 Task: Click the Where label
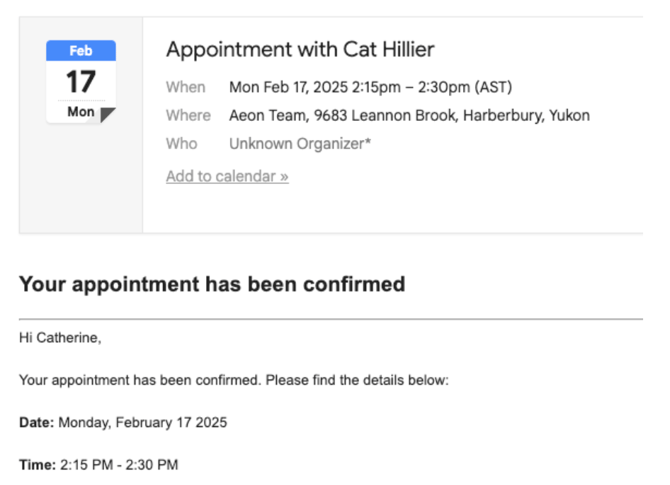pos(188,115)
